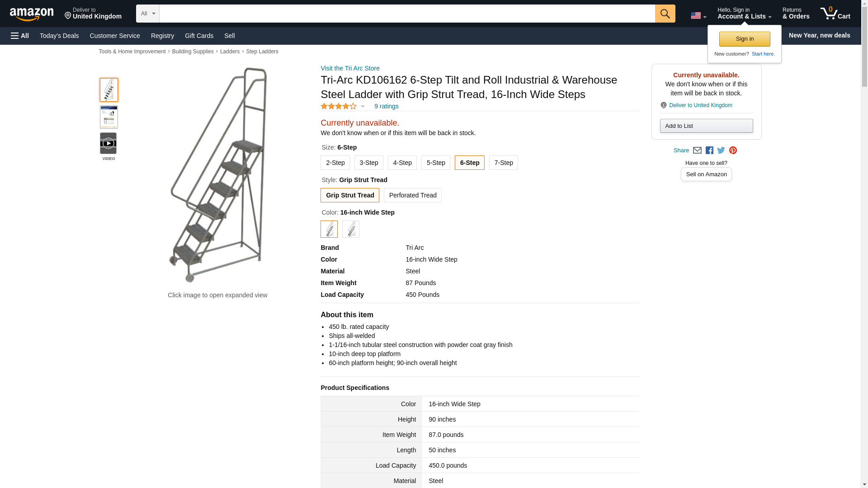Select the second color swatch option

tap(350, 229)
